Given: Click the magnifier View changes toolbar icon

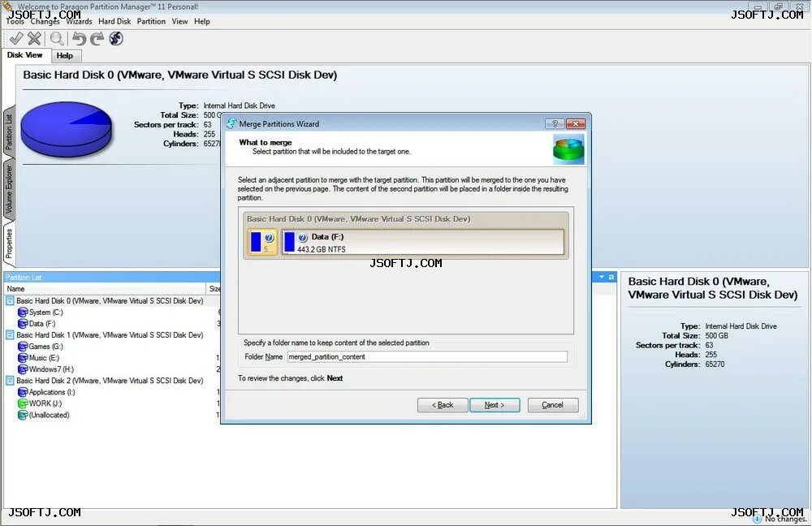Looking at the screenshot, I should tap(57, 39).
